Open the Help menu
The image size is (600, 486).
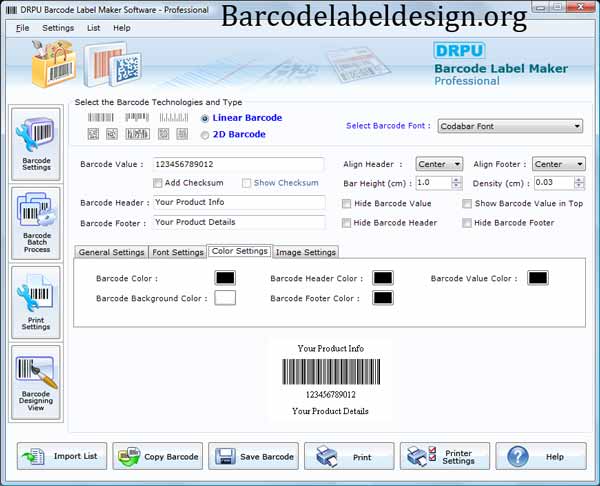coord(122,28)
